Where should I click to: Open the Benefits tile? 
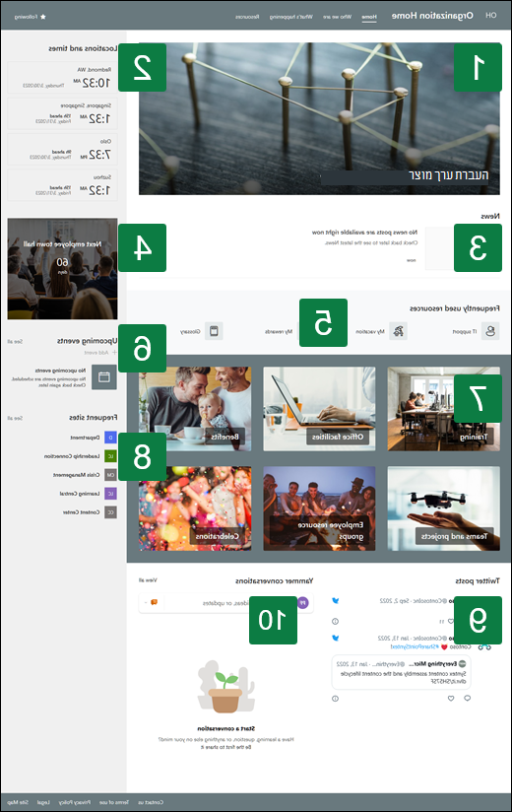[x=195, y=409]
